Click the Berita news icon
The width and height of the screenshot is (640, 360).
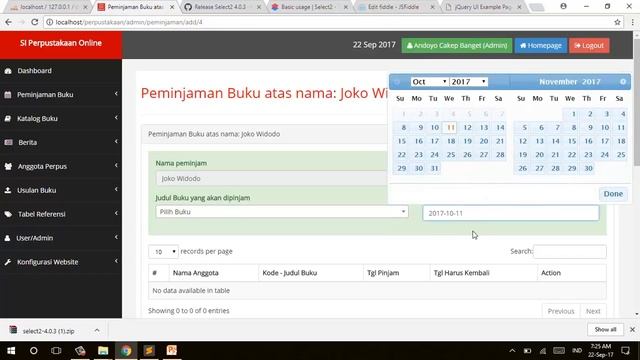tap(8, 142)
